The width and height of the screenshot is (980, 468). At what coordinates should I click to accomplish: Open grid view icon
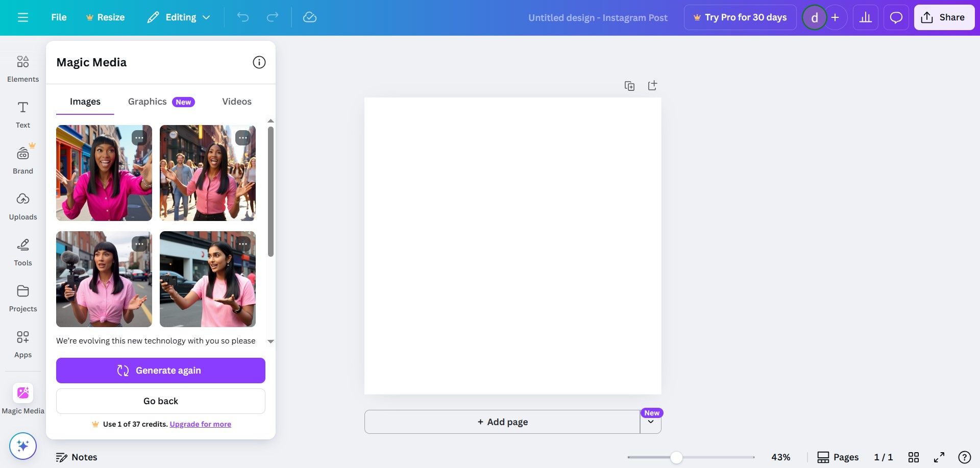pos(914,457)
